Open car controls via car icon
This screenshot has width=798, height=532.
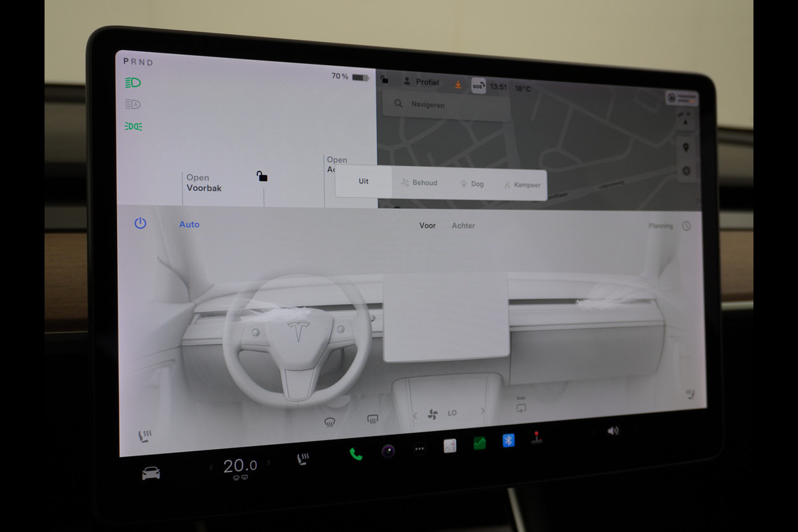point(151,473)
